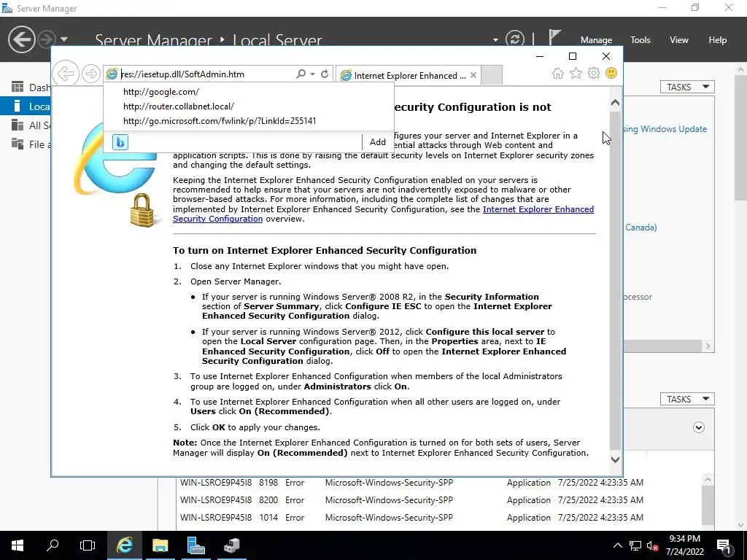The height and width of the screenshot is (560, 747).
Task: Click Internet Explorer back arrow button
Action: (65, 74)
